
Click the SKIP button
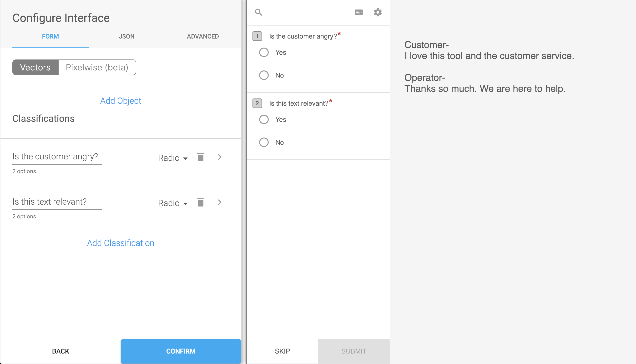click(x=282, y=351)
